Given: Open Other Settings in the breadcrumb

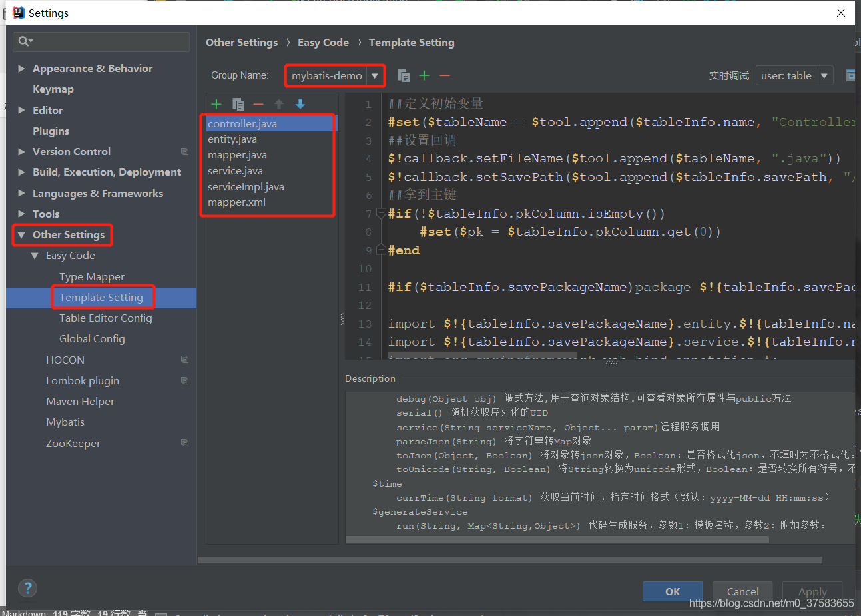Looking at the screenshot, I should 242,42.
